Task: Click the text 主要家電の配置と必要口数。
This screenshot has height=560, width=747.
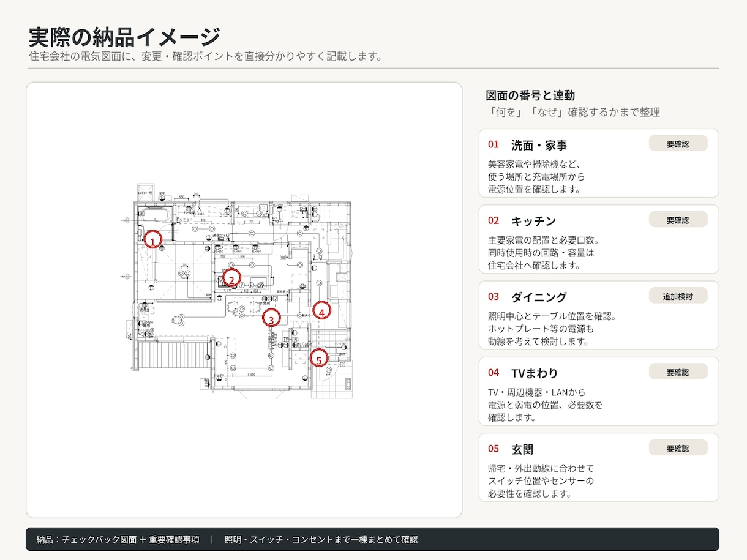Action: tap(543, 240)
